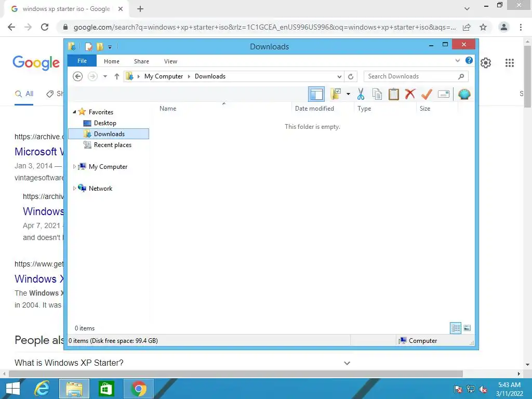Click Downloads in address breadcrumb
This screenshot has width=532, height=399.
click(210, 76)
